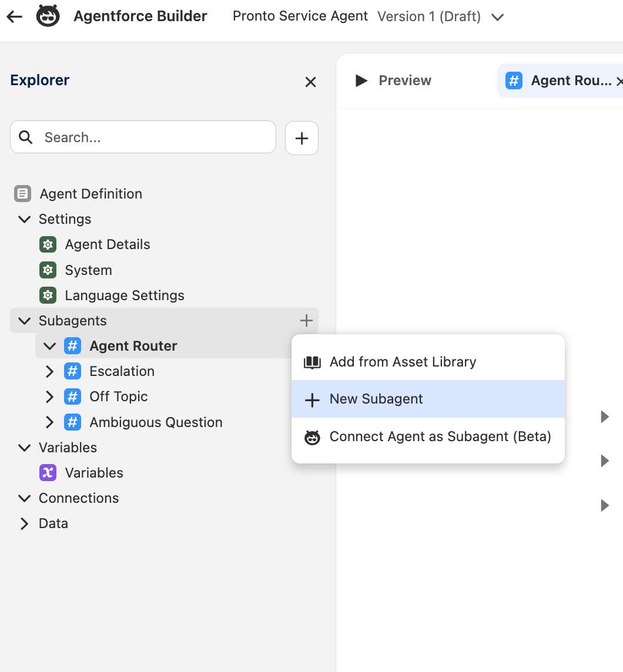Open the System settings item
Viewport: 623px width, 672px height.
pyautogui.click(x=88, y=270)
